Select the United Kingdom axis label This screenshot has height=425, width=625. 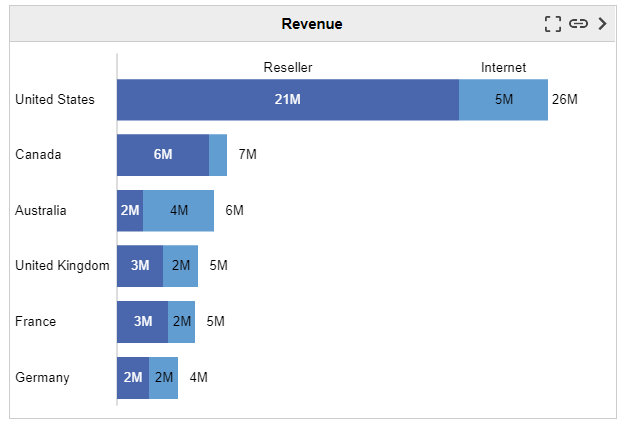pyautogui.click(x=62, y=266)
